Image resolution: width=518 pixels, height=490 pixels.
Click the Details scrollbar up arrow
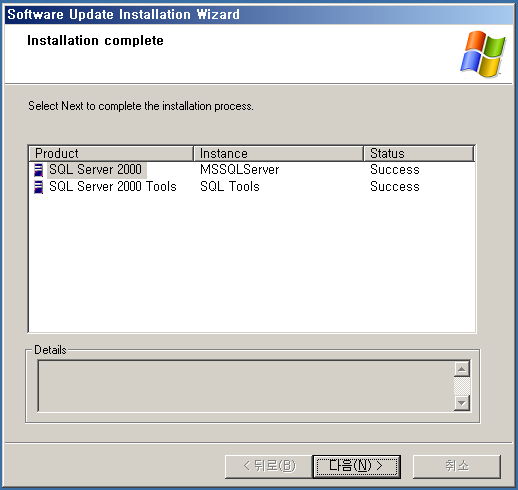click(462, 369)
